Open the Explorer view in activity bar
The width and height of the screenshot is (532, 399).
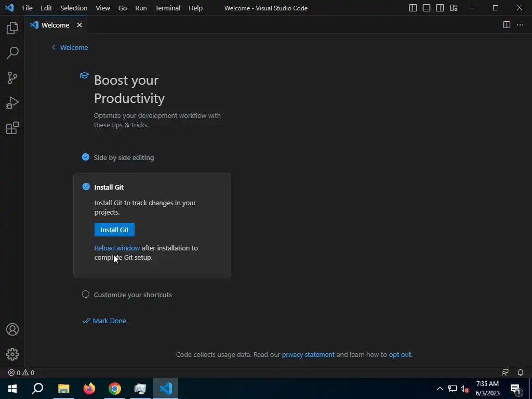[12, 28]
